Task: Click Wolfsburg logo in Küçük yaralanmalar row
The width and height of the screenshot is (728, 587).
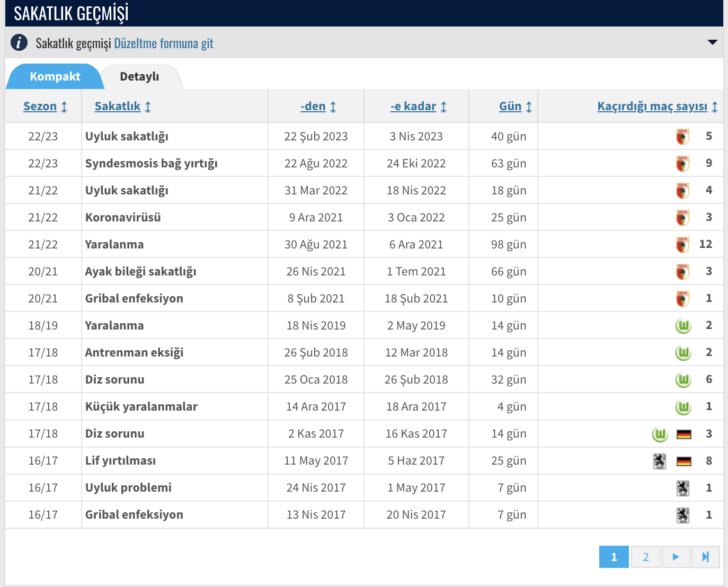Action: pos(683,407)
